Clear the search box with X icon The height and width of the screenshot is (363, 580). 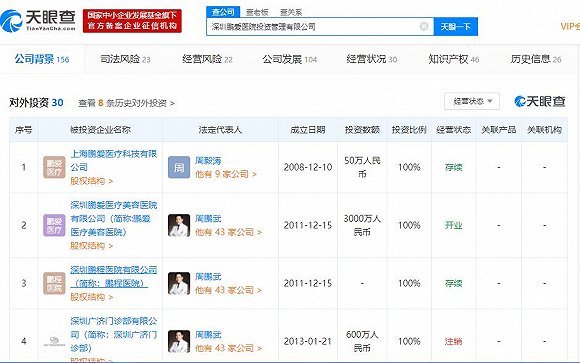tap(424, 26)
